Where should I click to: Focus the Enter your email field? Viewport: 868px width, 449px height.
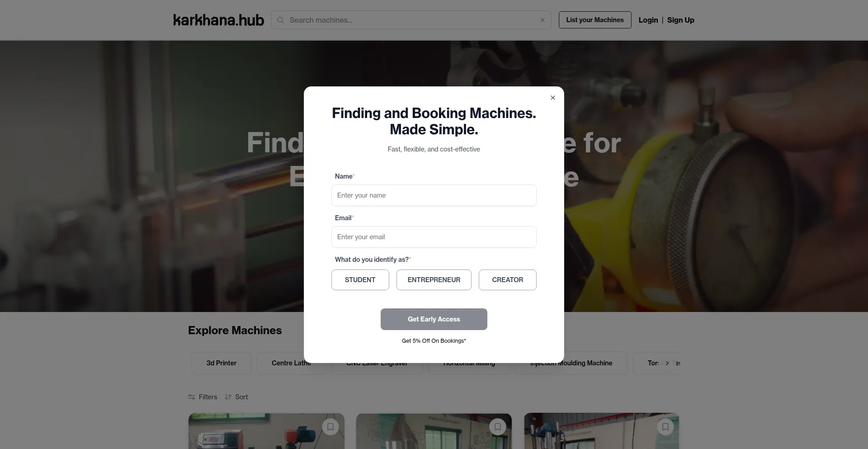click(434, 237)
